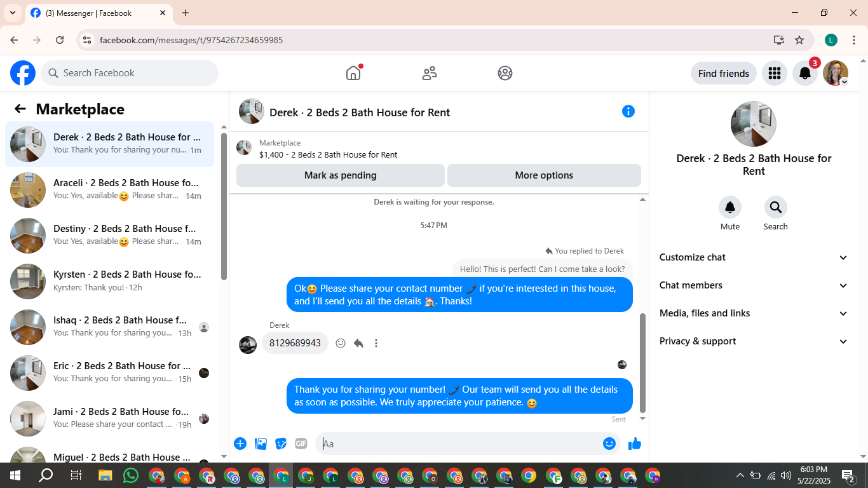The height and width of the screenshot is (488, 868).
Task: Open File Explorer from the taskbar
Action: tap(105, 475)
